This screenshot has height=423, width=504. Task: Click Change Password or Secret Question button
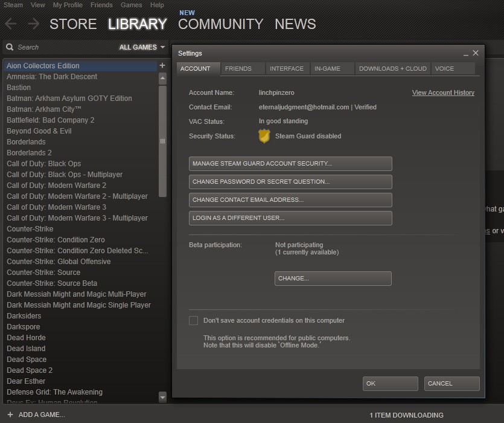[290, 181]
